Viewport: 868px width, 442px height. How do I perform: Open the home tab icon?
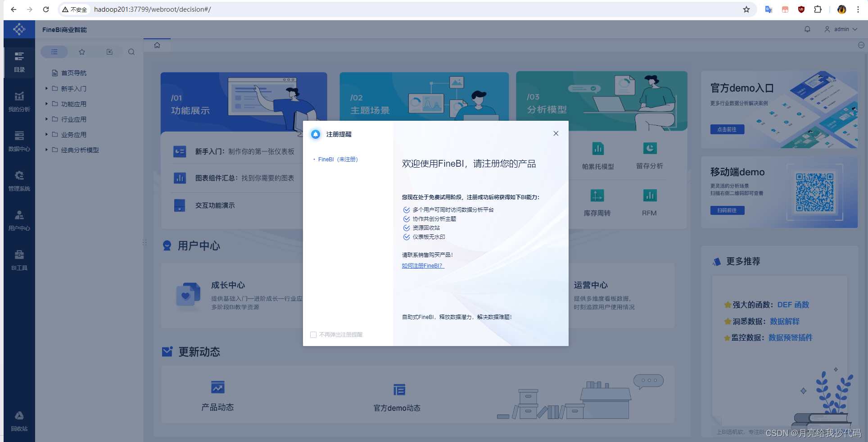tap(157, 45)
